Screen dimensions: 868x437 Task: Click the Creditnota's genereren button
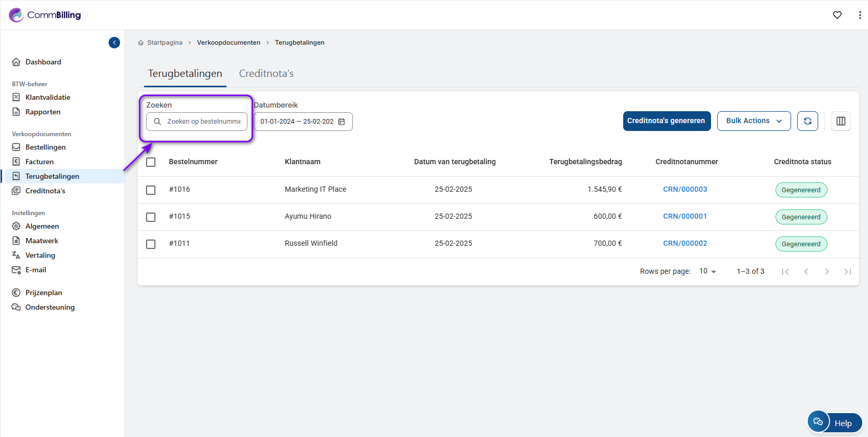pos(666,121)
